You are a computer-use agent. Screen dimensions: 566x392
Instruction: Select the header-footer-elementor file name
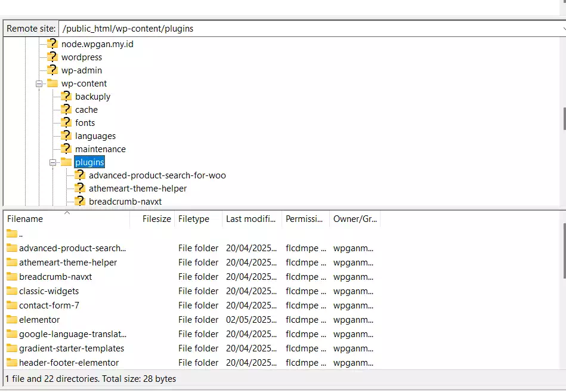pos(69,363)
